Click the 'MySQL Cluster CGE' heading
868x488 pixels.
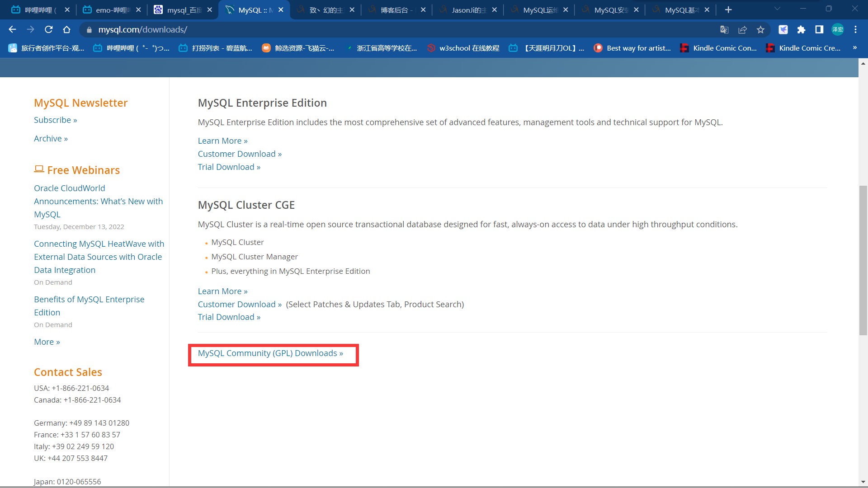246,205
